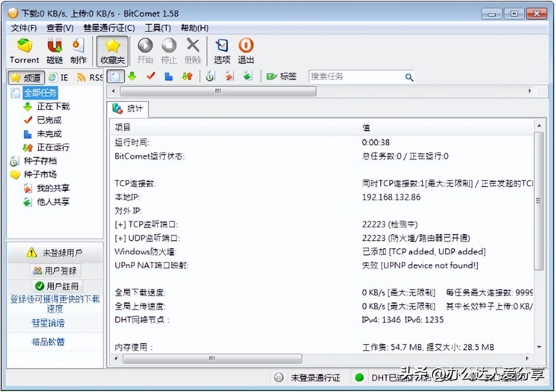Select 正在运行 in the tree

point(53,147)
